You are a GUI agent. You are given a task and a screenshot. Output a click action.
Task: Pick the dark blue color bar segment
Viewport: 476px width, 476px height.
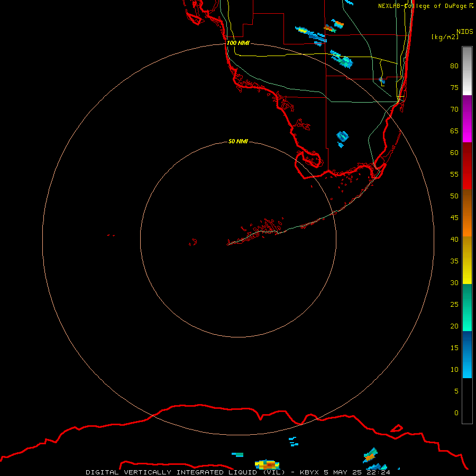tap(467, 343)
